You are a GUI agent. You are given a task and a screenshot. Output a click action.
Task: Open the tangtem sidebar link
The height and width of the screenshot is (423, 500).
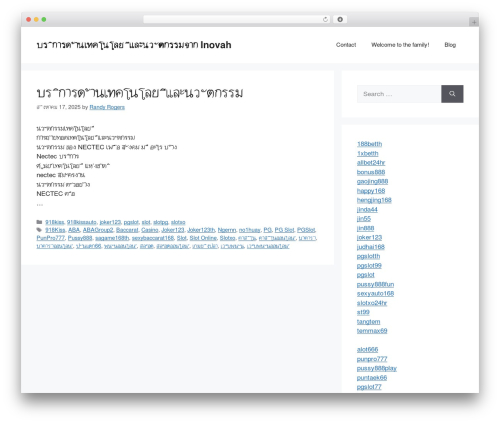tap(368, 321)
